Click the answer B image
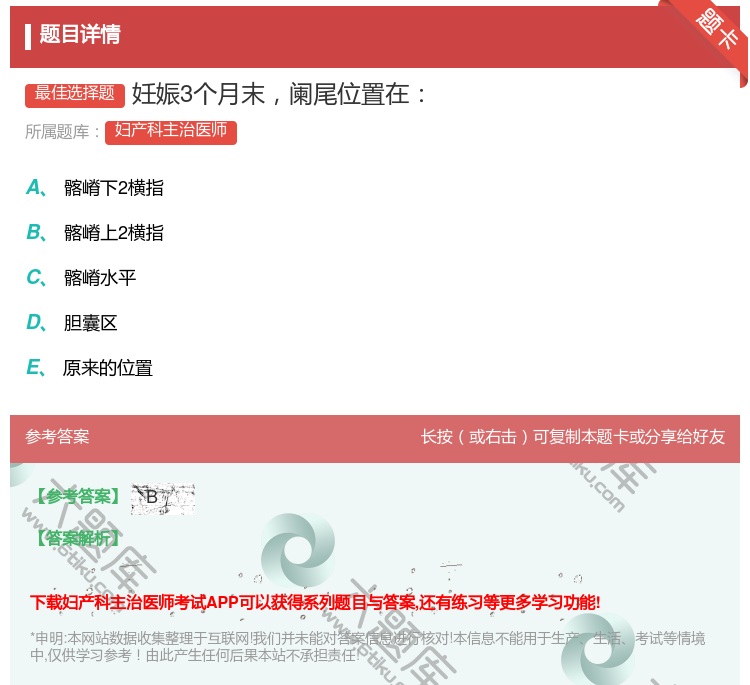This screenshot has width=750, height=685. coord(163,498)
